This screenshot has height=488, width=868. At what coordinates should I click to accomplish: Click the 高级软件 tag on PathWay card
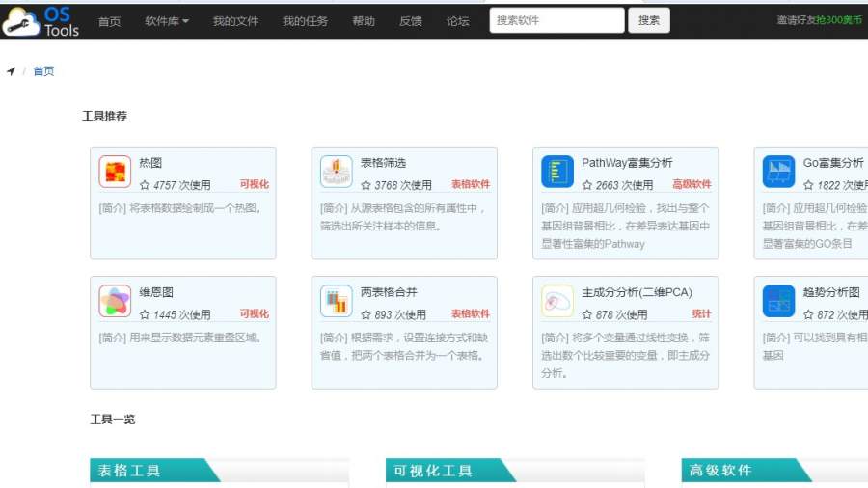(692, 184)
